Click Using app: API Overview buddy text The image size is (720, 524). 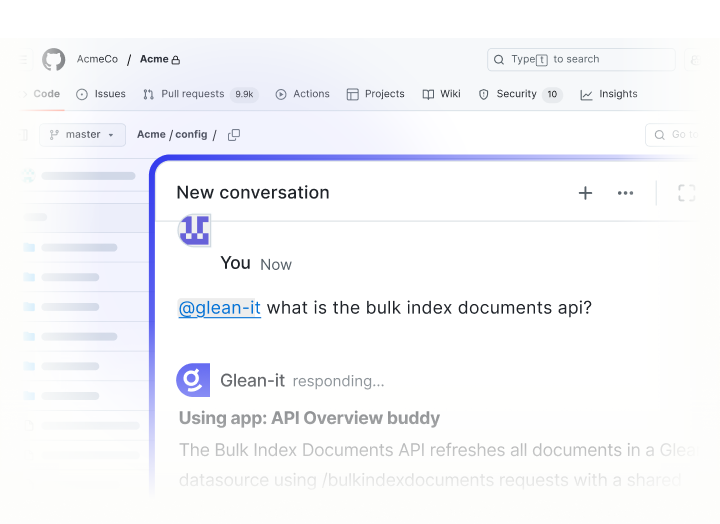tap(309, 418)
